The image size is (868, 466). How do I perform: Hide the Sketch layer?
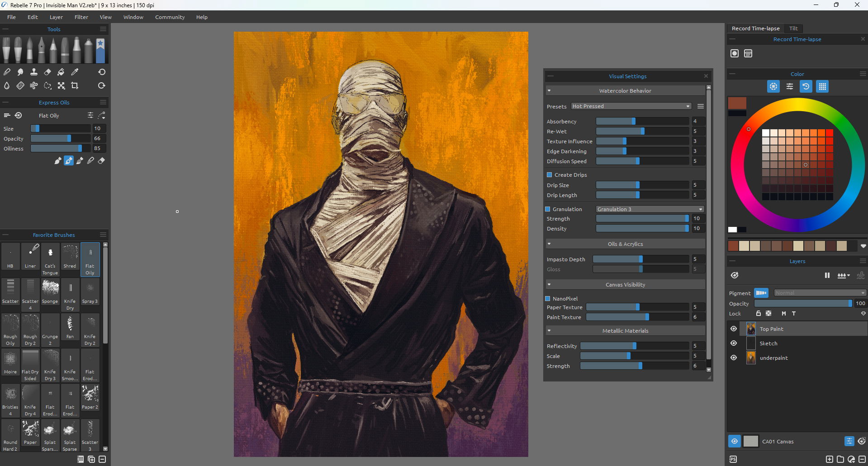point(734,344)
